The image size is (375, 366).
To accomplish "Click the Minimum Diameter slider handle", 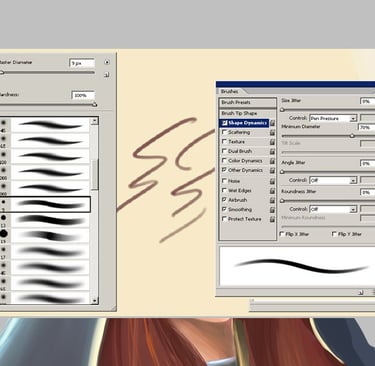I will pyautogui.click(x=352, y=136).
